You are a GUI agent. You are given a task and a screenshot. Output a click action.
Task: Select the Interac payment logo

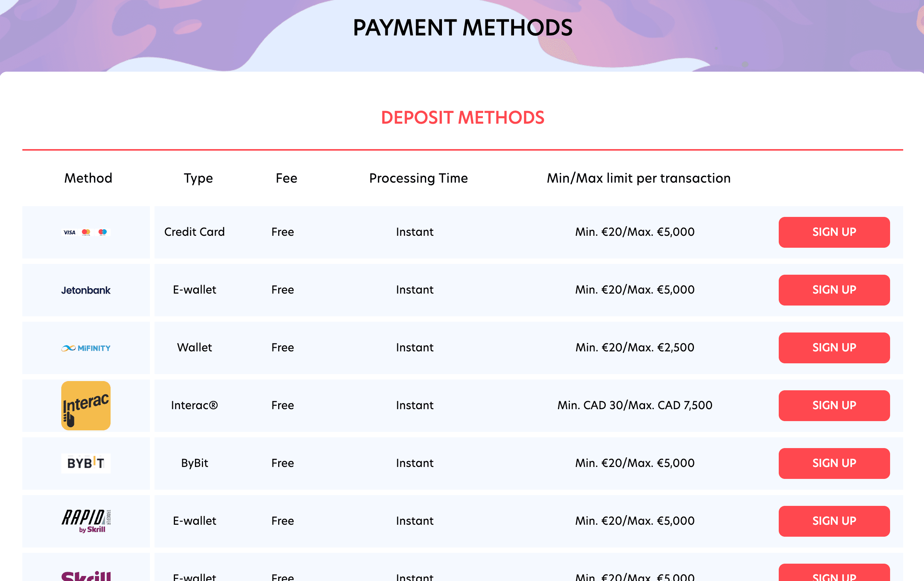(86, 405)
